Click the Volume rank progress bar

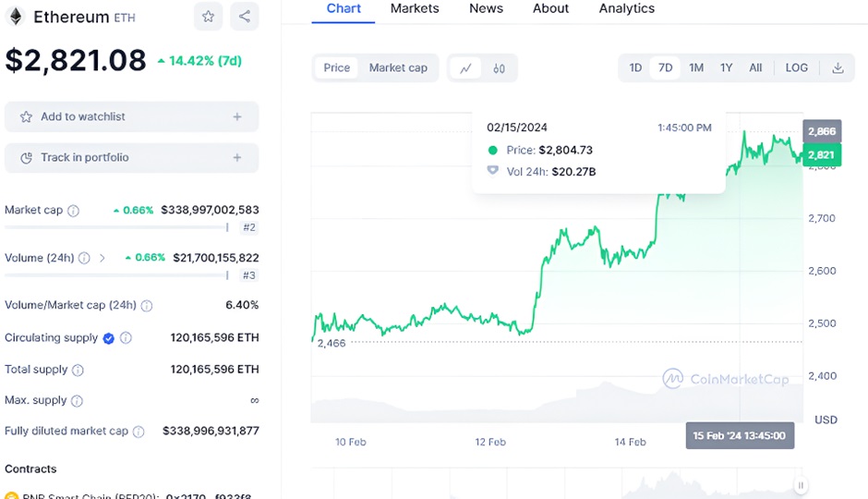(x=116, y=275)
